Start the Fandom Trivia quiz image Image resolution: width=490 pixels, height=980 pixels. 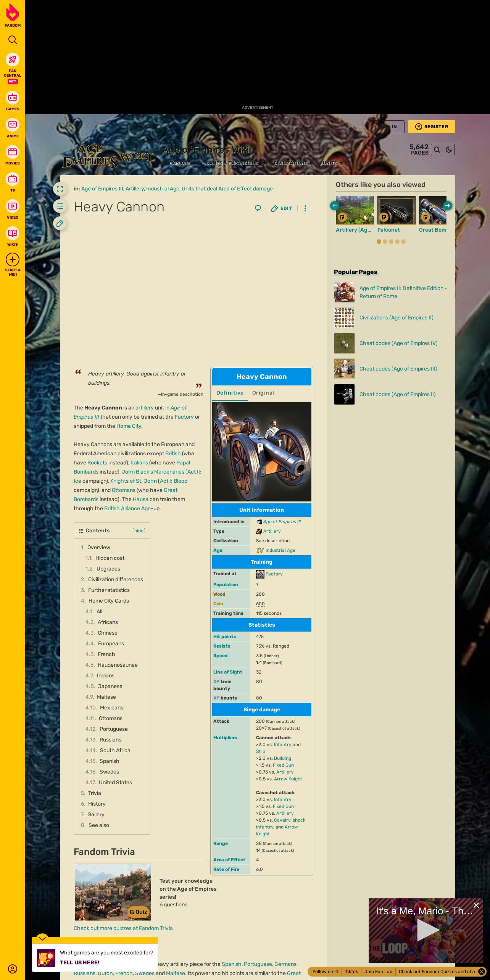point(113,892)
